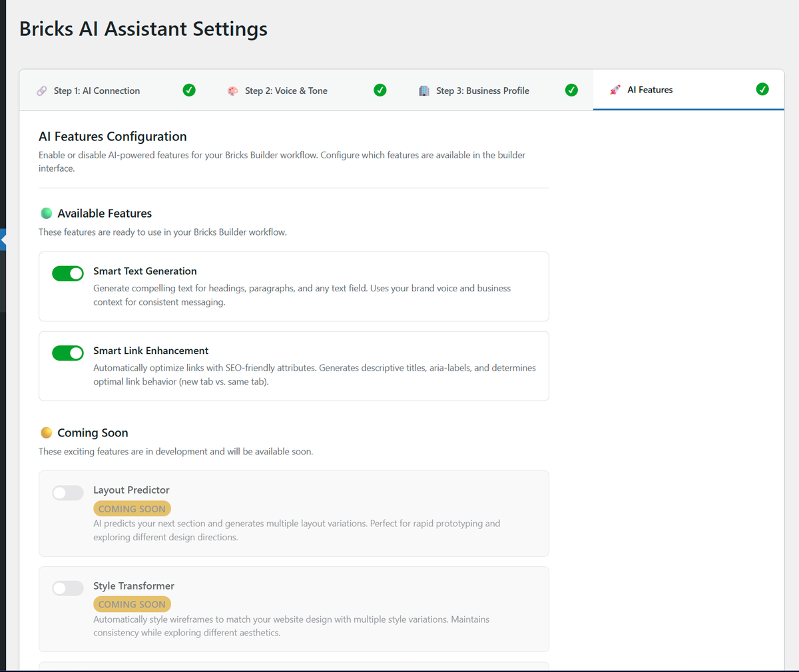
Task: Disable the Smart Text Generation toggle
Action: (68, 273)
